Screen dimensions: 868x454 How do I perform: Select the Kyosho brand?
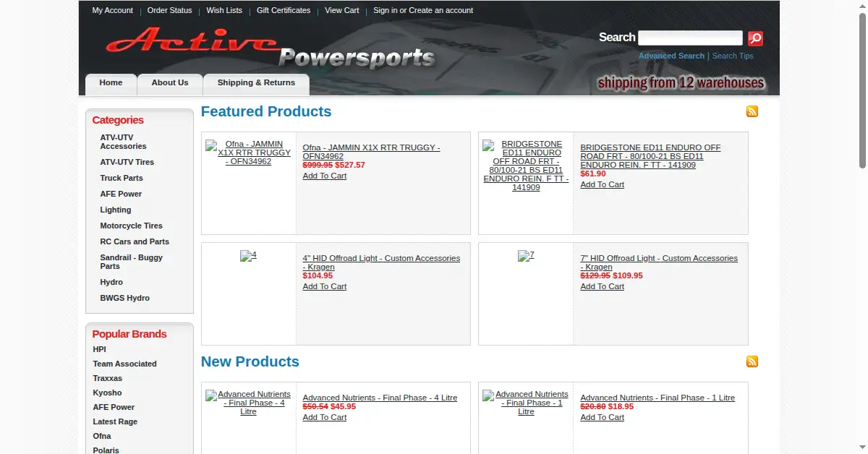pyautogui.click(x=107, y=393)
